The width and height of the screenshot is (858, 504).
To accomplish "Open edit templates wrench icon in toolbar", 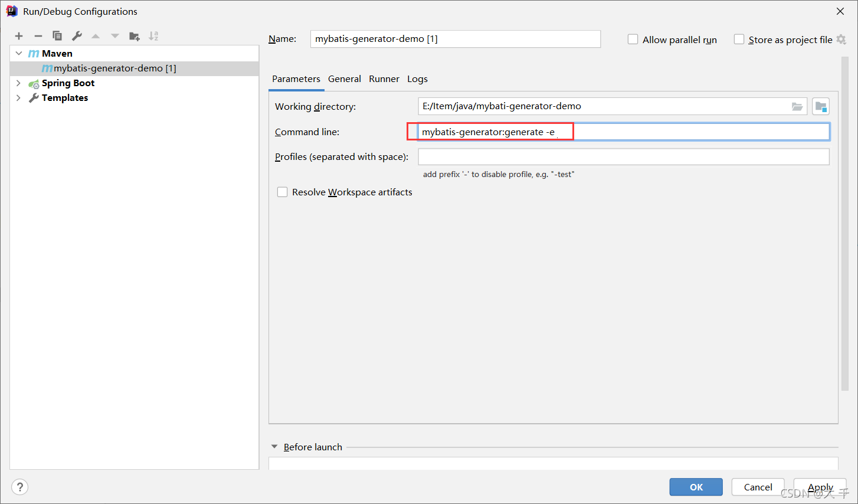I will (77, 36).
